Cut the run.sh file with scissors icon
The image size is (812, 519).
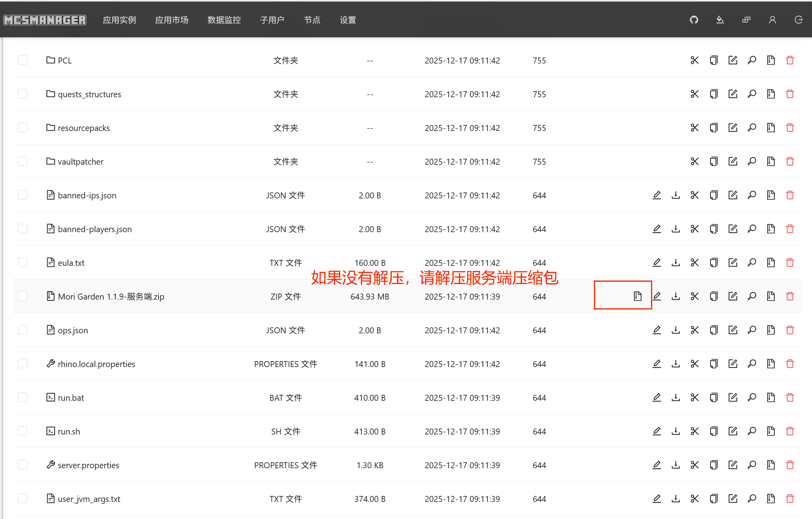[695, 431]
